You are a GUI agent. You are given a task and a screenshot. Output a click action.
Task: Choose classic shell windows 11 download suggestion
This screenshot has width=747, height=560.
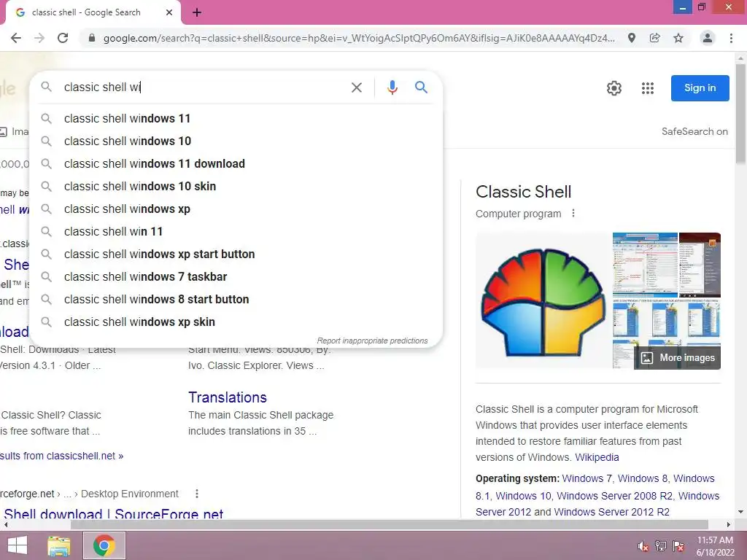[236, 164]
